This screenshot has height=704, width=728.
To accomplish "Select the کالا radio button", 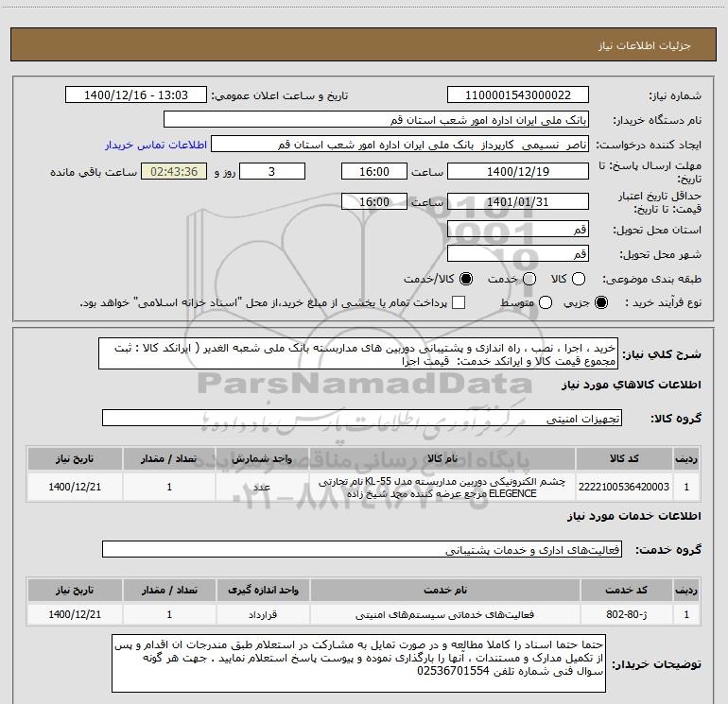I will tap(579, 279).
